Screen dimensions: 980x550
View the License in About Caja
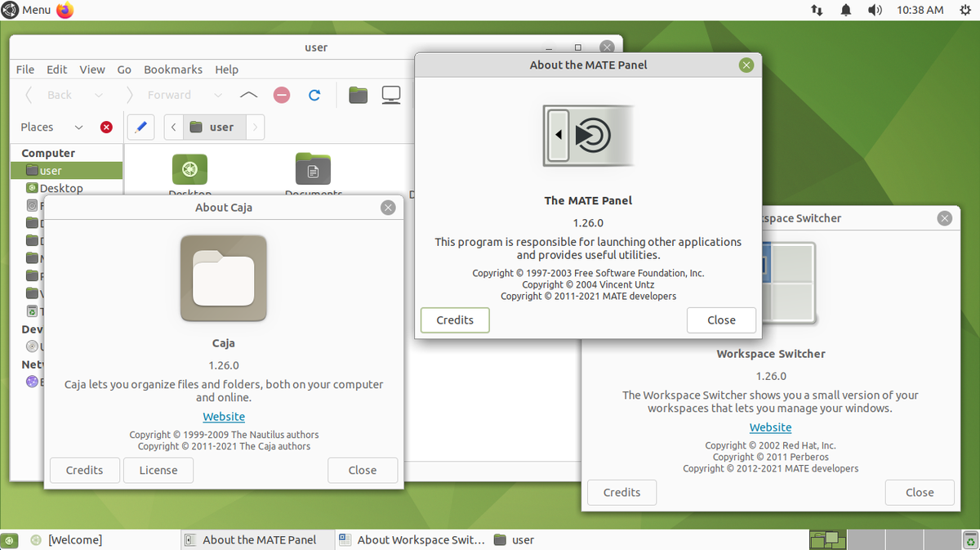158,470
